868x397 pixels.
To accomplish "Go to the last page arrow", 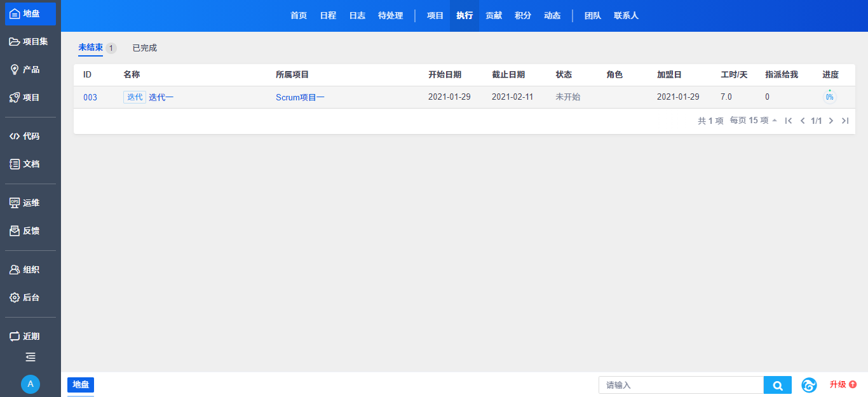I will pyautogui.click(x=844, y=121).
